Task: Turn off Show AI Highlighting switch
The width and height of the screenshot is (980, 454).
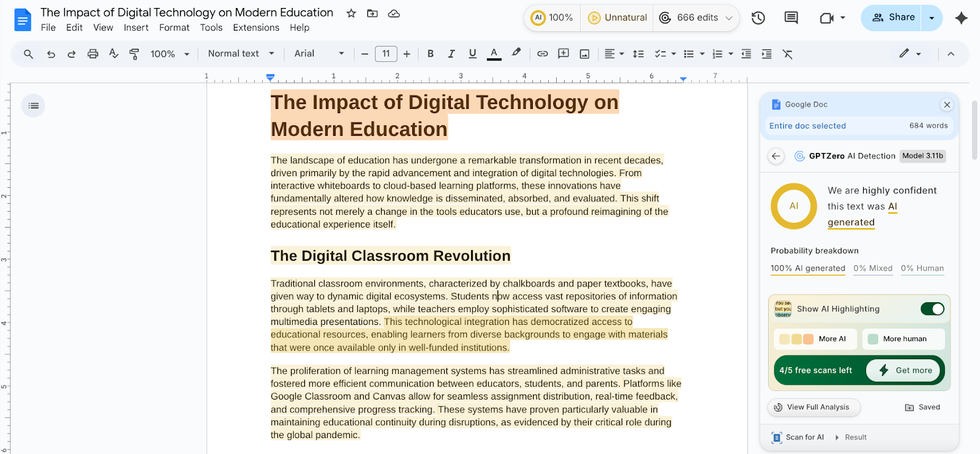Action: [932, 309]
